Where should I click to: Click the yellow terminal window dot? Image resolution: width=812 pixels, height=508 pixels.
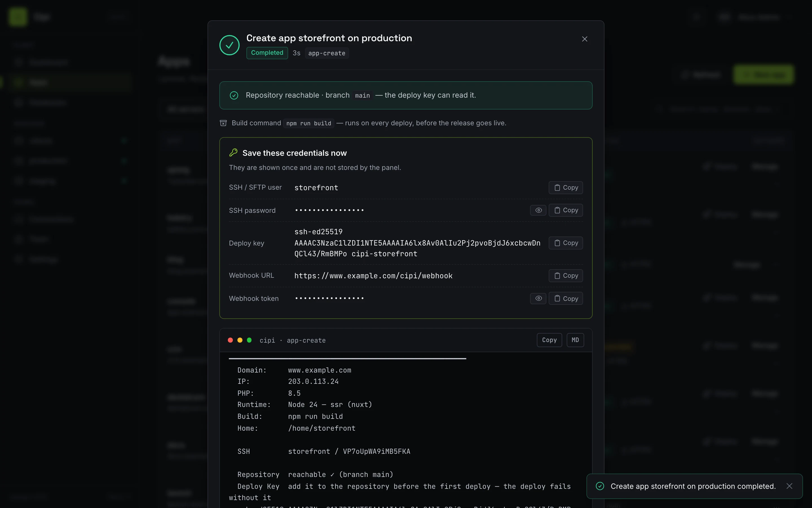click(x=240, y=340)
